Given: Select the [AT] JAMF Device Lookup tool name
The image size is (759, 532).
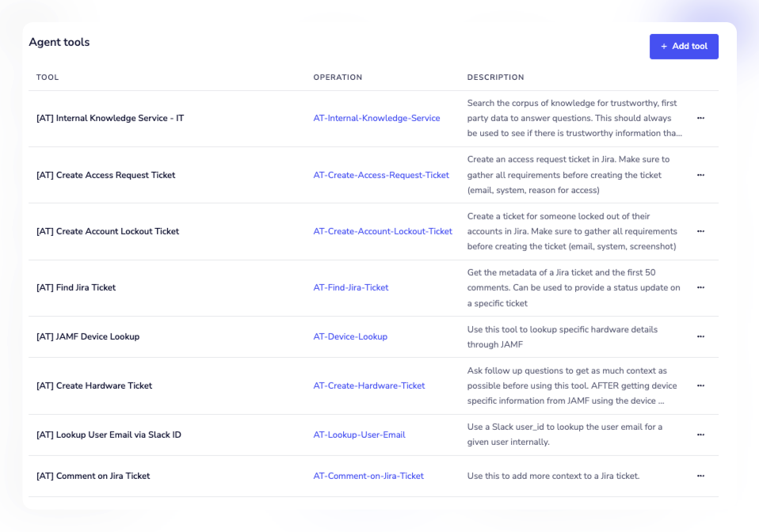Looking at the screenshot, I should 88,336.
